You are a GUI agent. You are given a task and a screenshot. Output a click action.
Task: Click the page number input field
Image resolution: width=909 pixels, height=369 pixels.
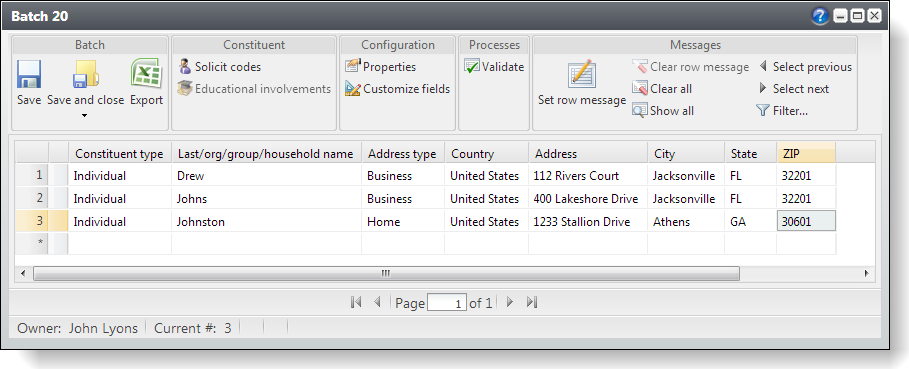point(447,303)
